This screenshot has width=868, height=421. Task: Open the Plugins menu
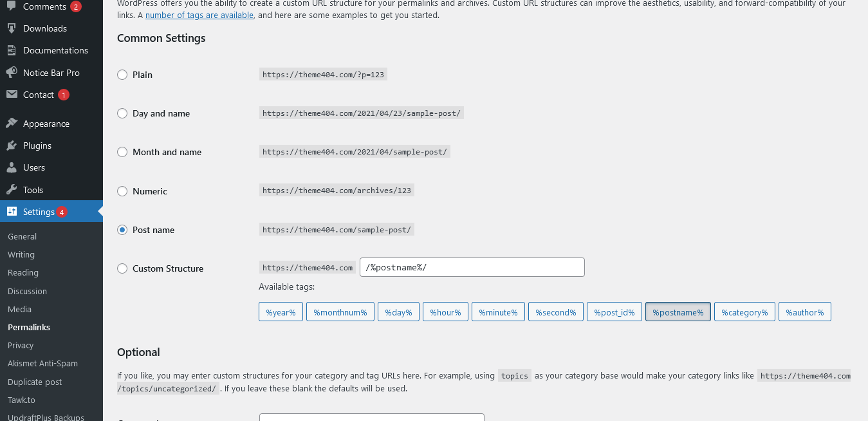tap(51, 145)
